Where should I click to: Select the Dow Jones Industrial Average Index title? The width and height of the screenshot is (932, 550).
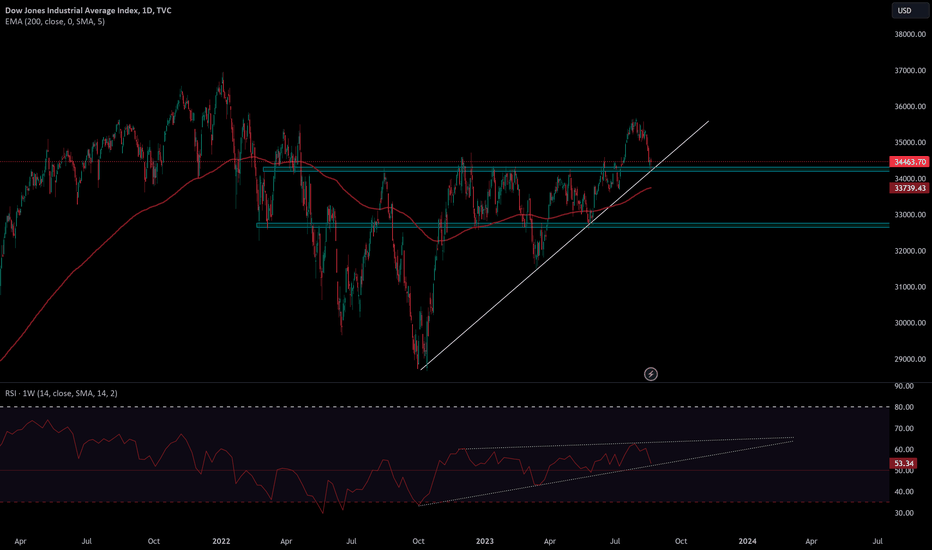point(89,10)
